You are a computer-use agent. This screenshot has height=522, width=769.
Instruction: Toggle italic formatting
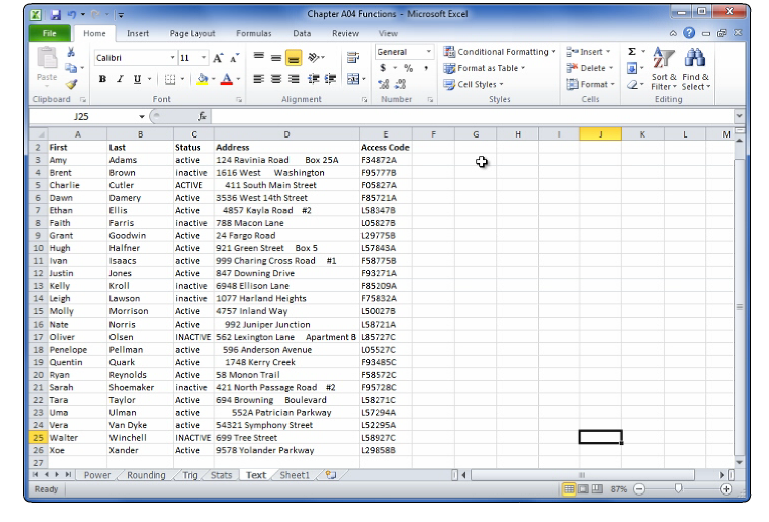(119, 79)
